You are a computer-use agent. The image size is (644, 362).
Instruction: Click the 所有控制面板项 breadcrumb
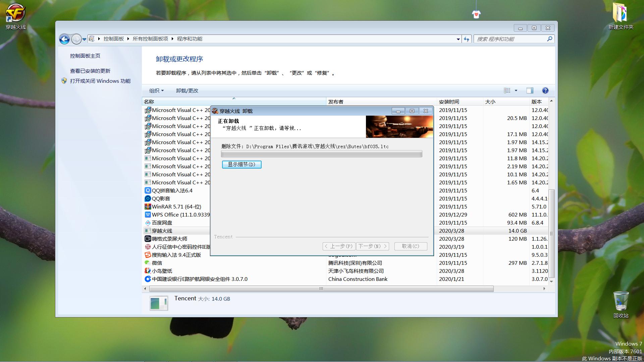click(150, 39)
